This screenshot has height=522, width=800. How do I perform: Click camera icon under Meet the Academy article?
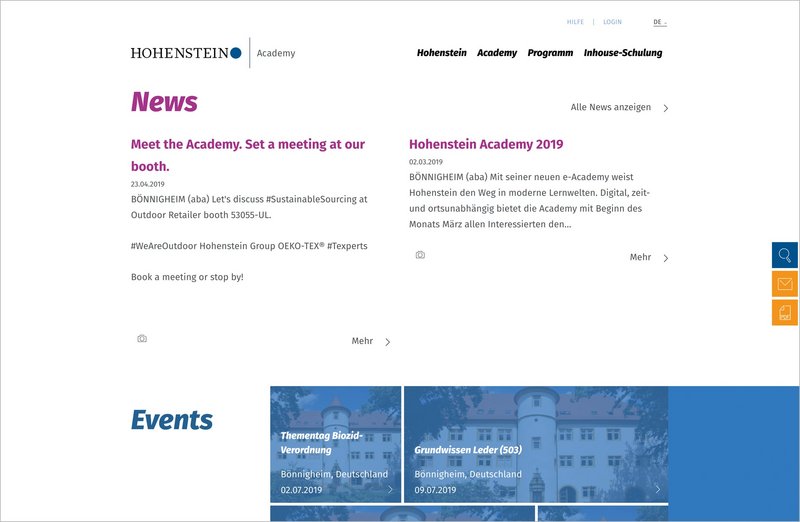(x=142, y=338)
